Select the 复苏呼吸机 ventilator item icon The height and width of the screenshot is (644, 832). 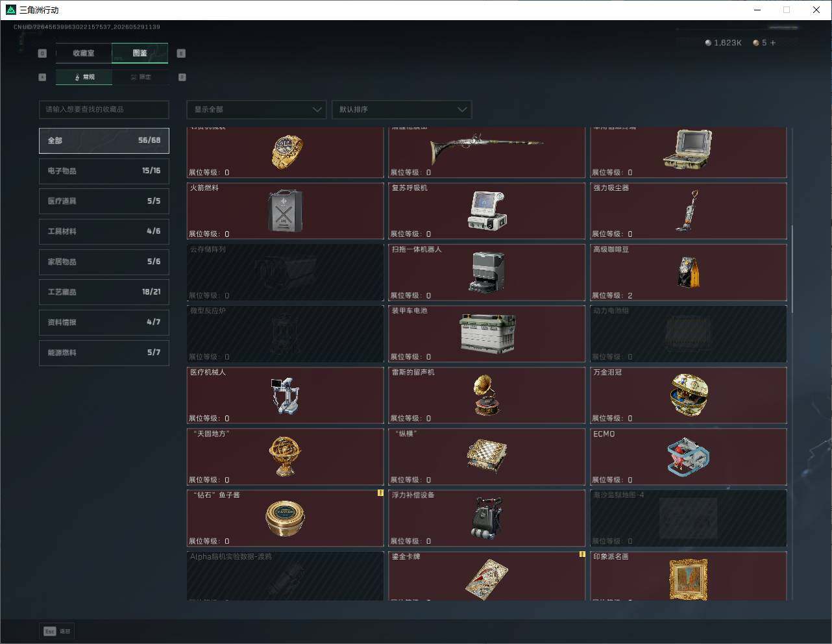487,210
